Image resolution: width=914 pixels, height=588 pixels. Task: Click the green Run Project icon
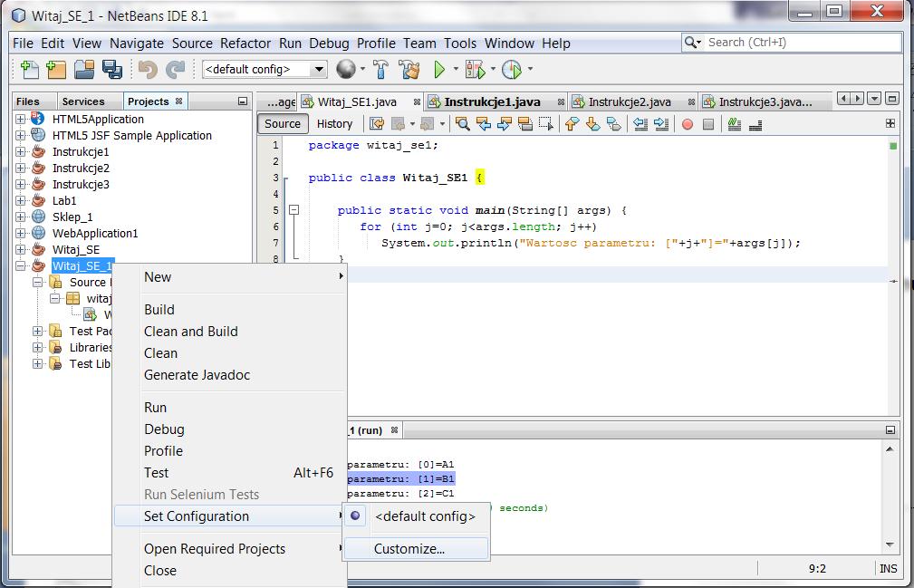tap(439, 70)
